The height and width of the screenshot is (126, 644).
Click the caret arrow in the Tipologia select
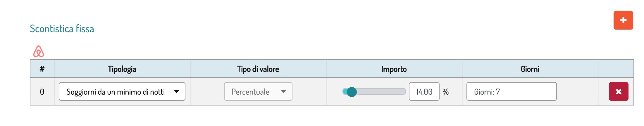click(x=177, y=92)
